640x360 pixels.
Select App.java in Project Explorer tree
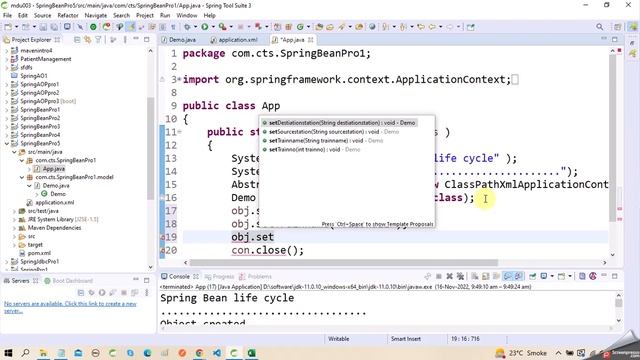(x=53, y=169)
